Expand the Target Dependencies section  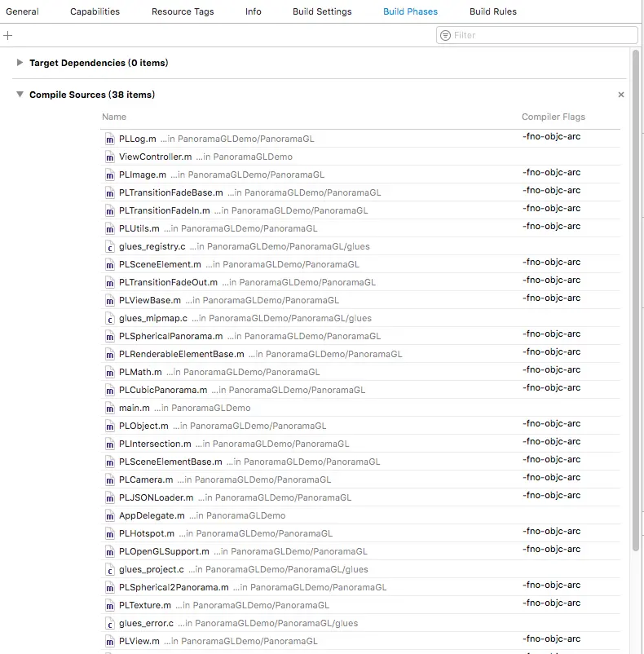click(x=20, y=63)
